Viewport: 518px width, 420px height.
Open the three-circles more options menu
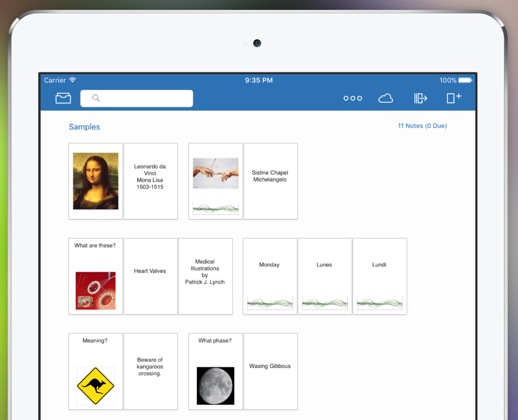pos(353,98)
